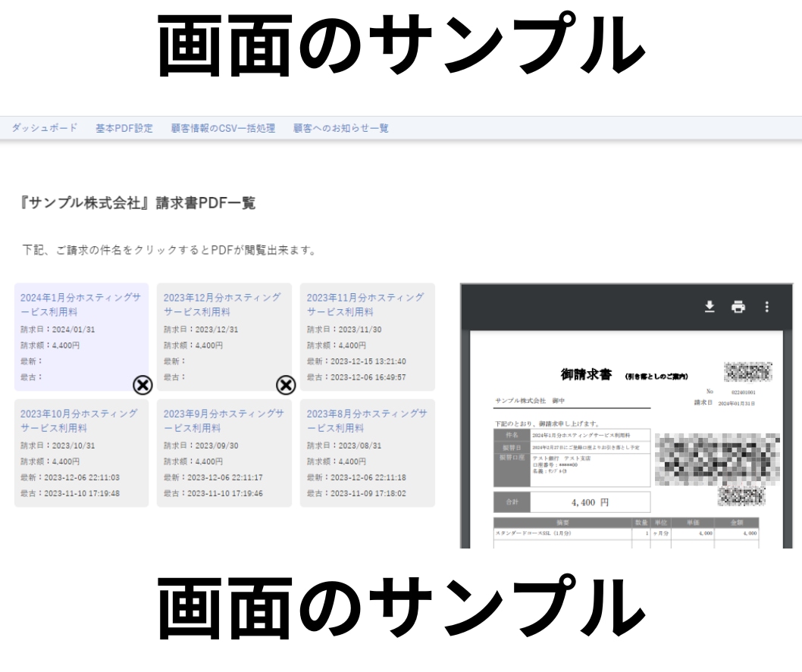Click 請求日：2023/12/31 text
Screen dimensions: 802x672
(x=201, y=330)
